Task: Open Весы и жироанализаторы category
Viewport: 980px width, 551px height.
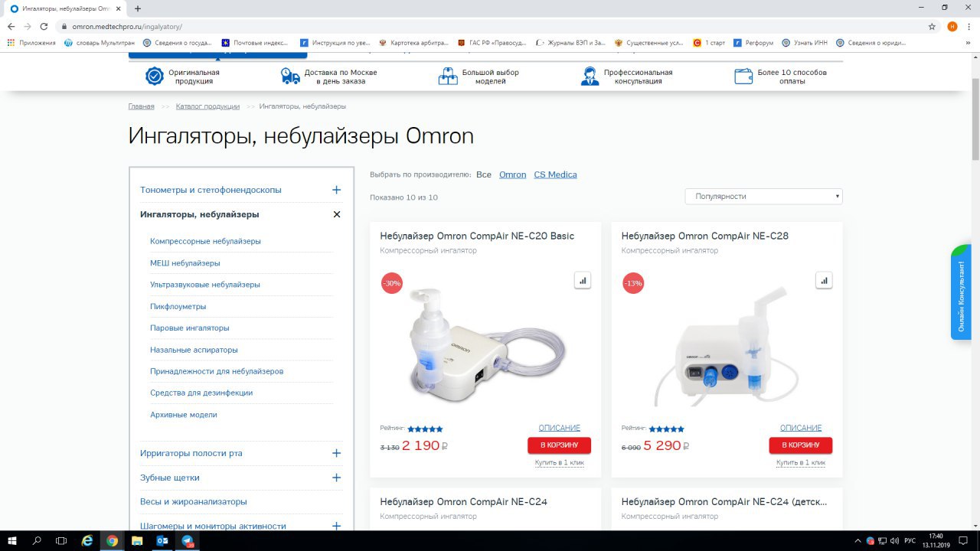Action: pyautogui.click(x=194, y=501)
